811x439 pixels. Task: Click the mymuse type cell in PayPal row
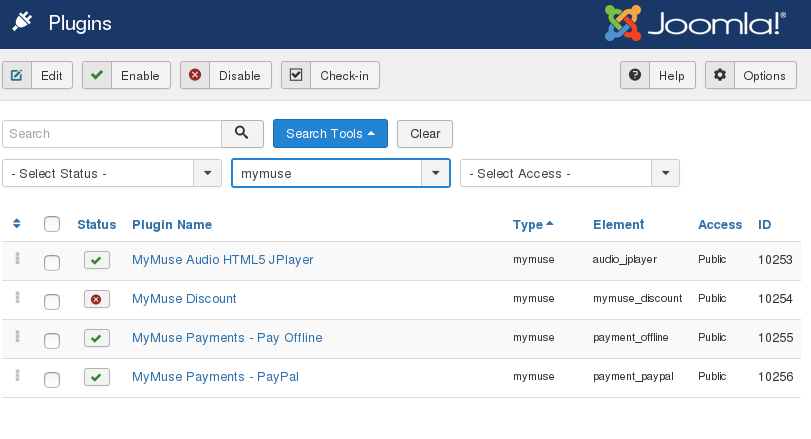tap(534, 376)
